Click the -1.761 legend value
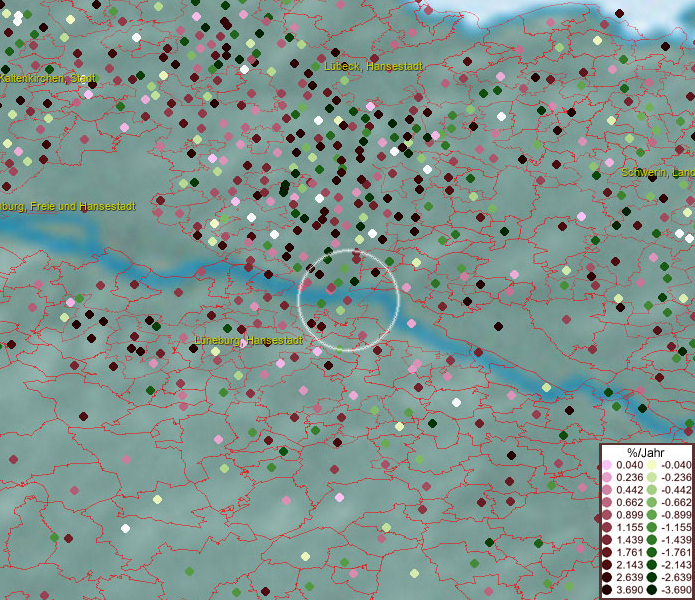695x600 pixels. 676,552
